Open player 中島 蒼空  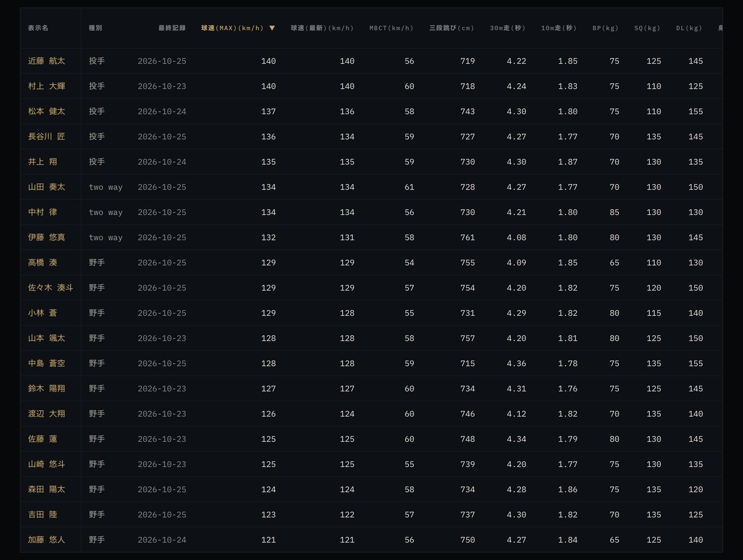[47, 364]
